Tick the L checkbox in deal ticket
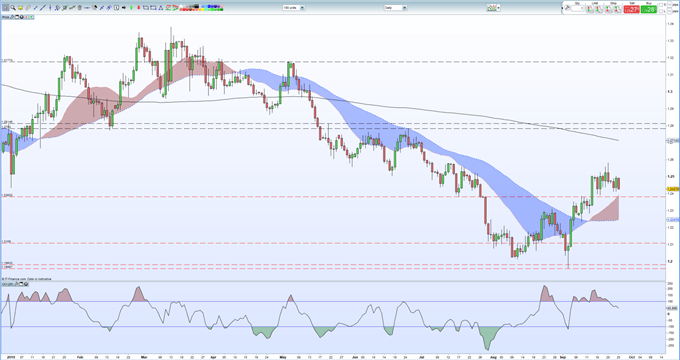 coord(661,11)
